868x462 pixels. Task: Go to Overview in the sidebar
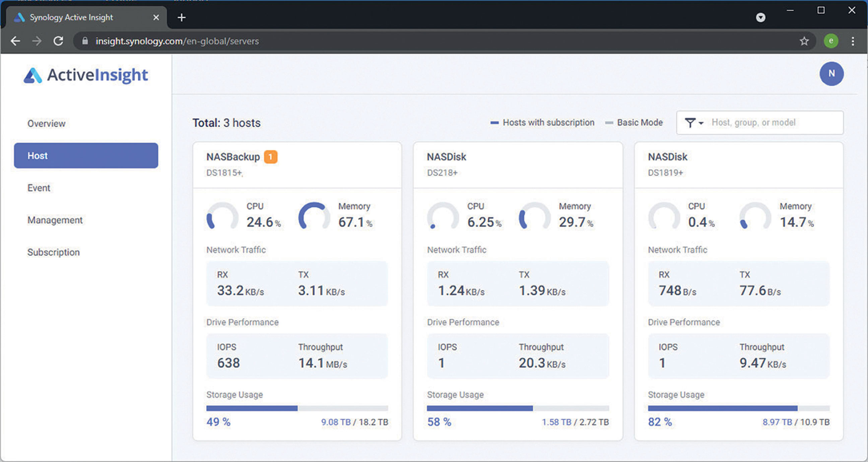47,123
